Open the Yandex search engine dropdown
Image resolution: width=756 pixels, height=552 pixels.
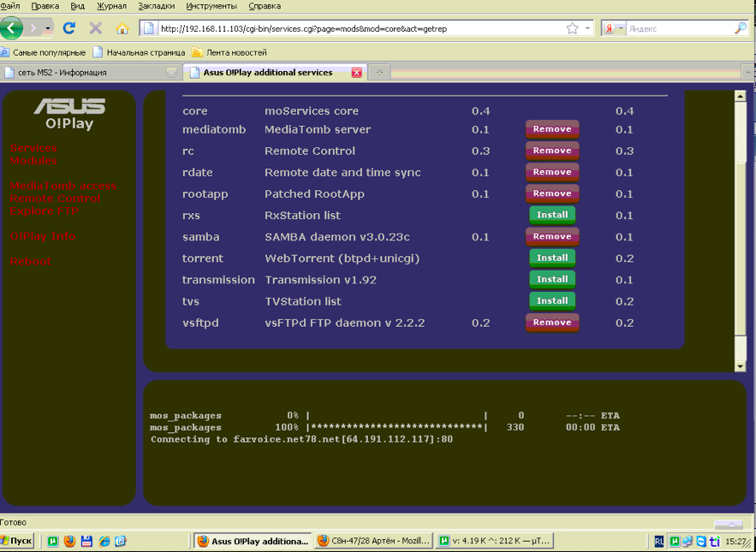coord(615,28)
